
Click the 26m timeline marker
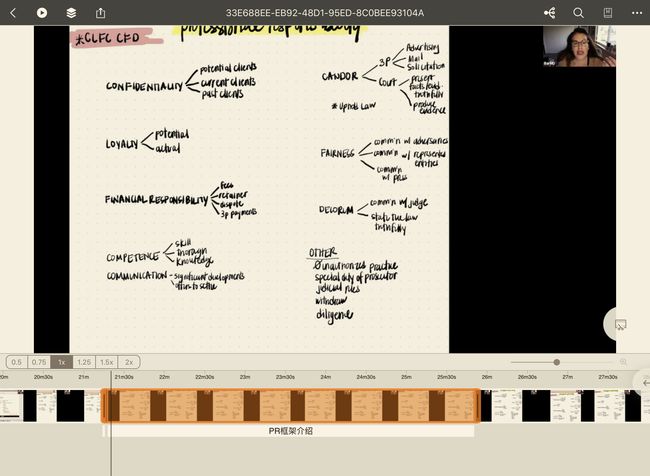(x=487, y=377)
